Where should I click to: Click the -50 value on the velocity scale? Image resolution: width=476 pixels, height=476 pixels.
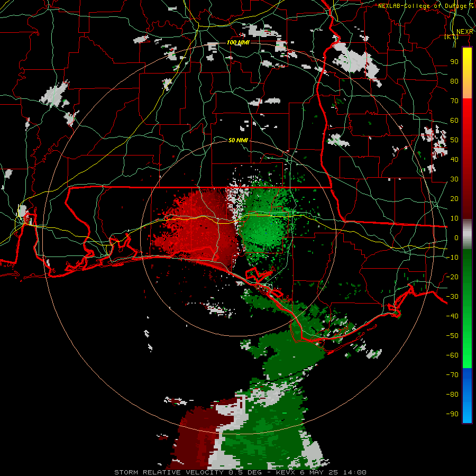pos(452,336)
